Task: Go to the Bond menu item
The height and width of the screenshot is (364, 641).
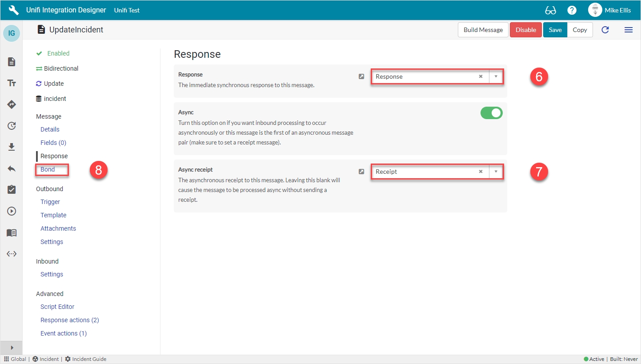Action: coord(48,169)
